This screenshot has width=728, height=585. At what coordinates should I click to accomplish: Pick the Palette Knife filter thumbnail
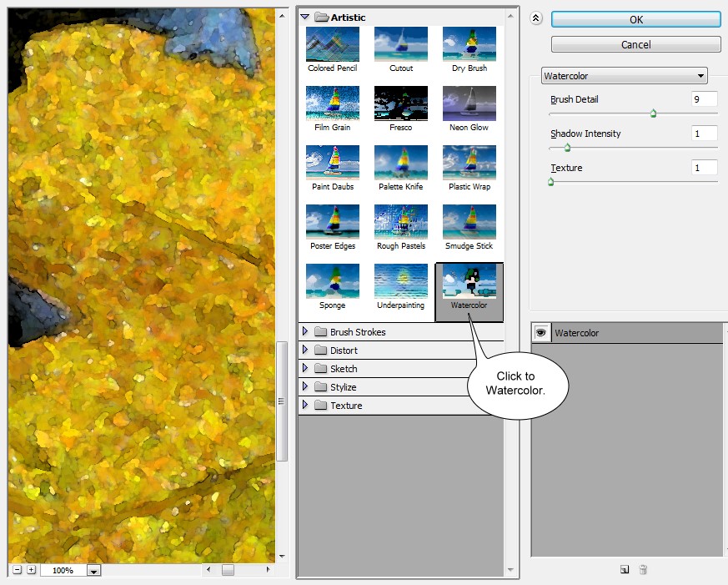pyautogui.click(x=400, y=163)
